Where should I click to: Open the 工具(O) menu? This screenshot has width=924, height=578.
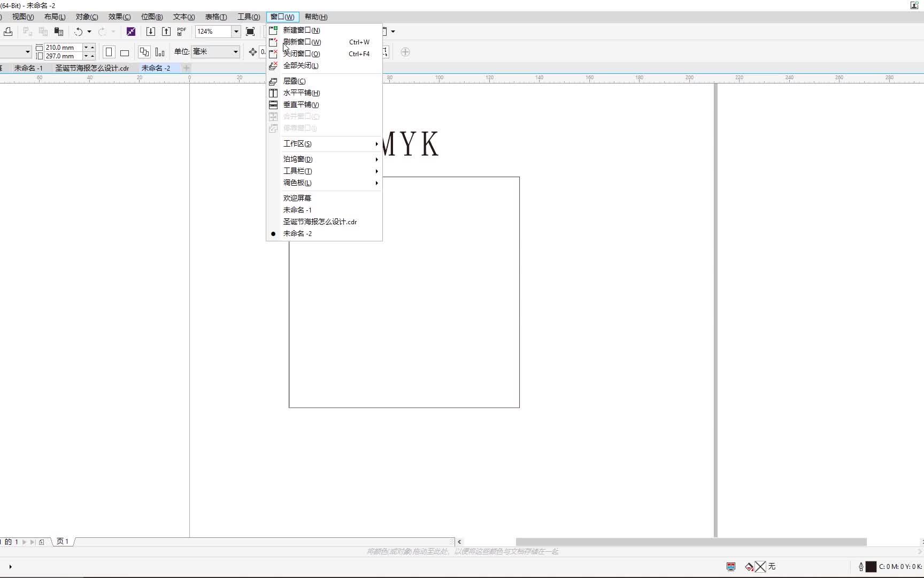(249, 17)
